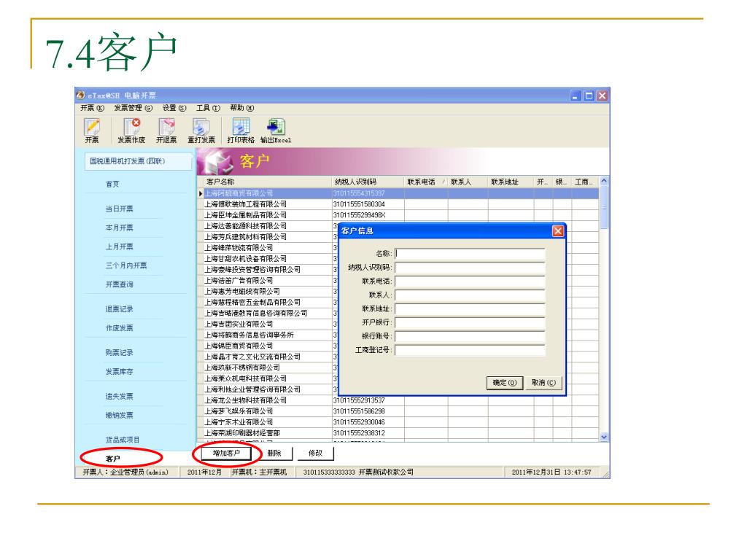Viewport: 747px width, 560px height.
Task: Open the 开票(K) menu
Action: click(92, 108)
